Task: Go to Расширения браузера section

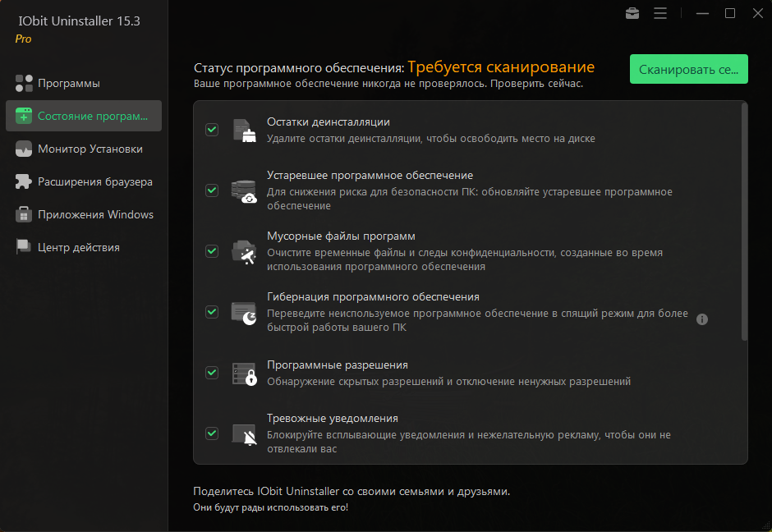Action: [94, 182]
